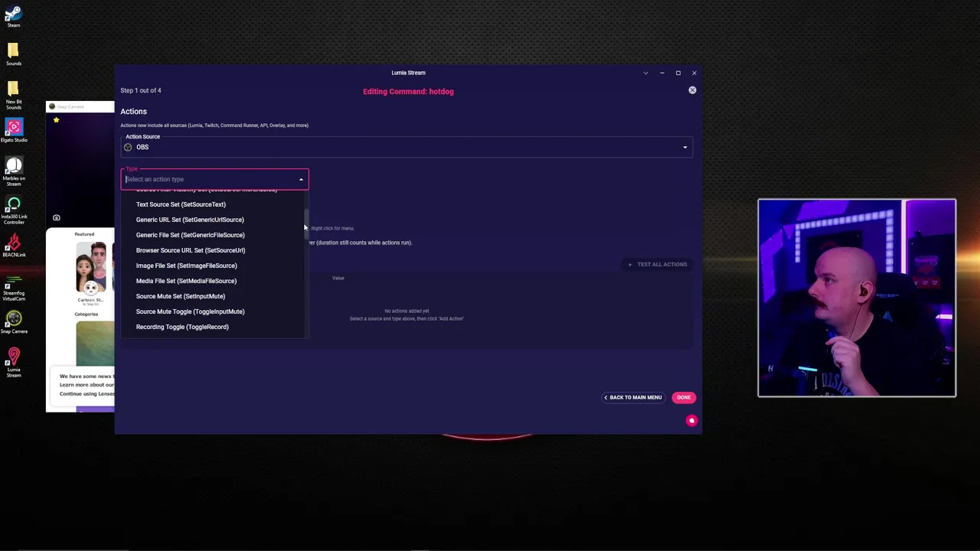
Task: Choose Source Mute Set (SetInputMute)
Action: [181, 296]
